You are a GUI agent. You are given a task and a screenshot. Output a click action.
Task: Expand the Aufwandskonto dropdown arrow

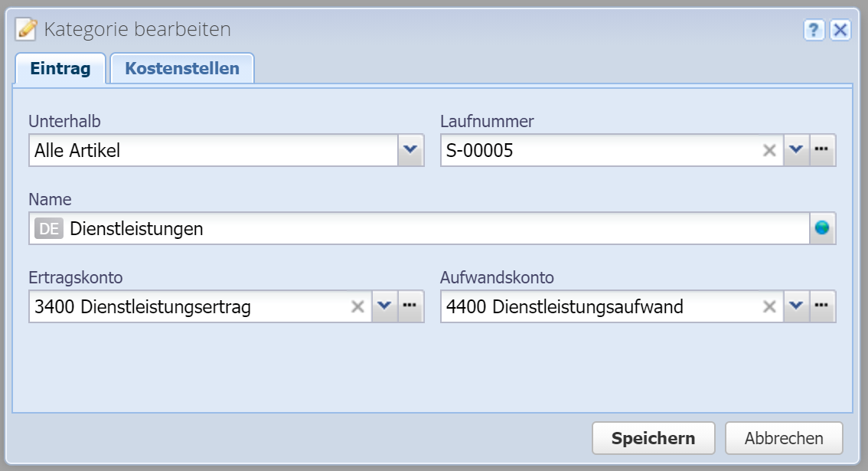[x=797, y=307]
